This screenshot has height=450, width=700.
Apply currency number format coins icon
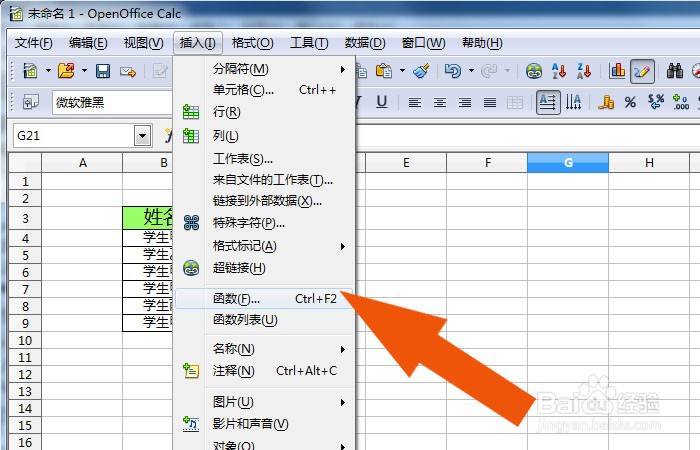[x=606, y=102]
